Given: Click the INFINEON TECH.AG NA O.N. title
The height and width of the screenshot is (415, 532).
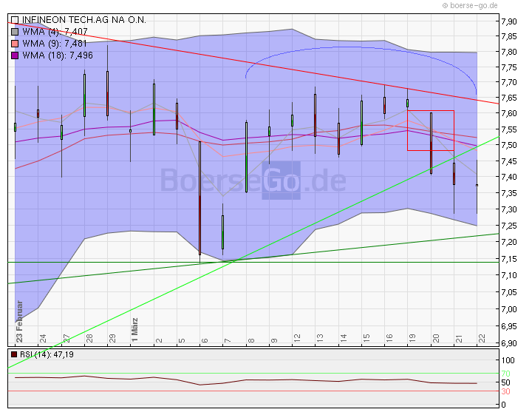Looking at the screenshot, I should click(84, 20).
